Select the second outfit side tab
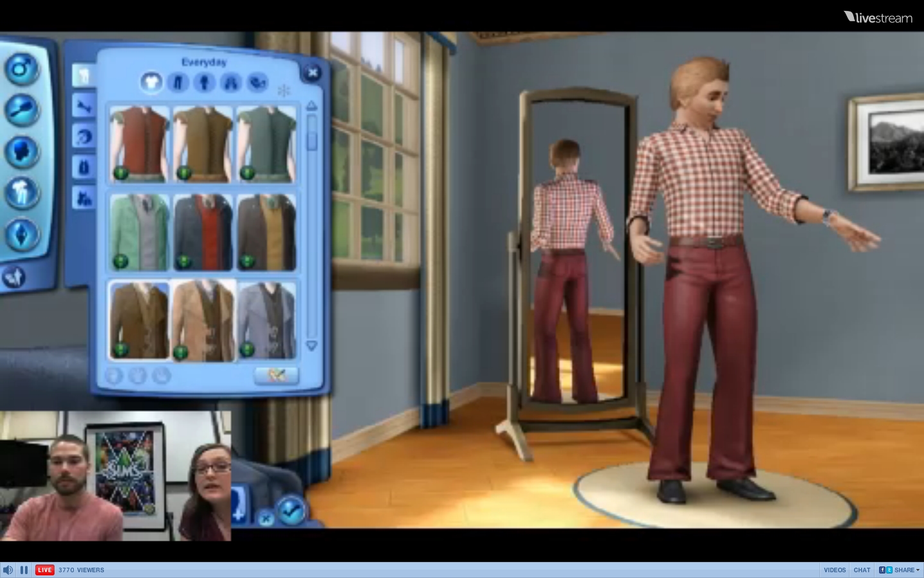This screenshot has height=578, width=924. [x=83, y=106]
